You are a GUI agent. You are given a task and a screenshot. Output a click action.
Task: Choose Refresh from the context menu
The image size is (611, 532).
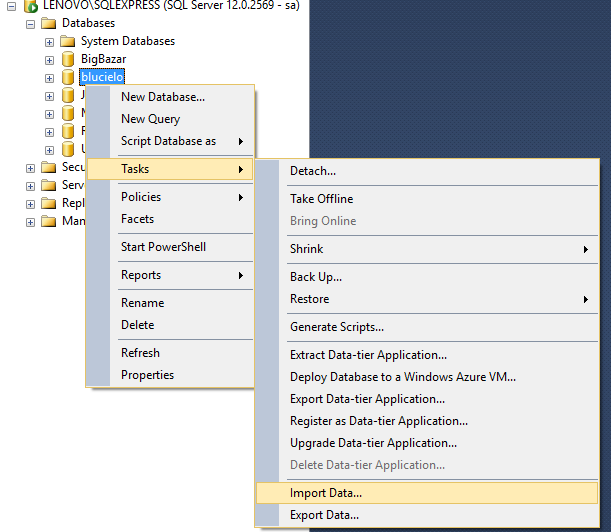(170, 353)
